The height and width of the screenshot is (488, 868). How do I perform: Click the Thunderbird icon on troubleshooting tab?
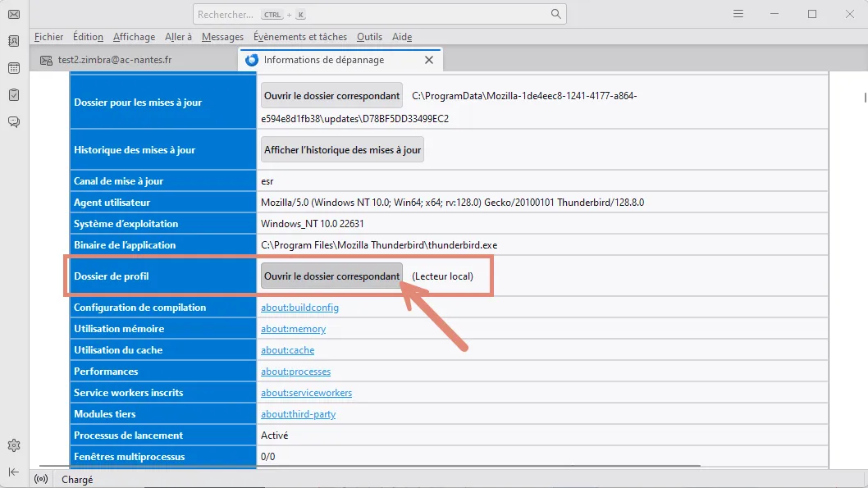tap(252, 60)
